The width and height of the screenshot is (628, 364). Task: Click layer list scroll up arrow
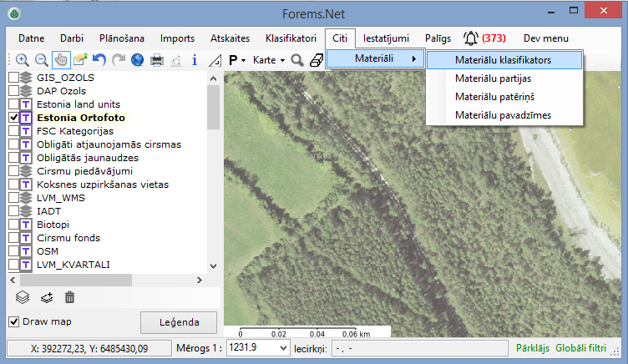[x=213, y=78]
